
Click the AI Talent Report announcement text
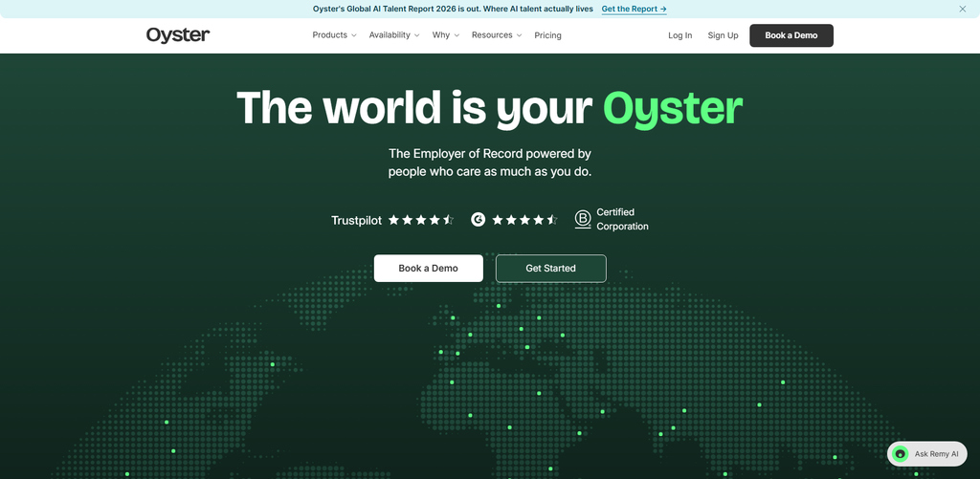click(x=453, y=10)
